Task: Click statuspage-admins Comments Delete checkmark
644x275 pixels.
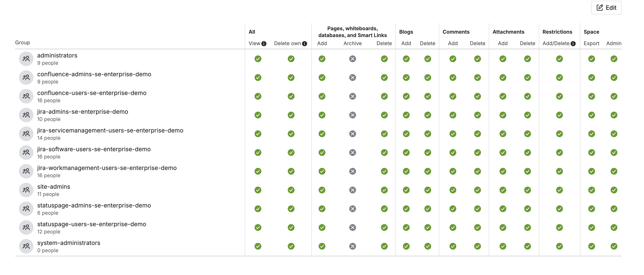Action: pyautogui.click(x=477, y=209)
